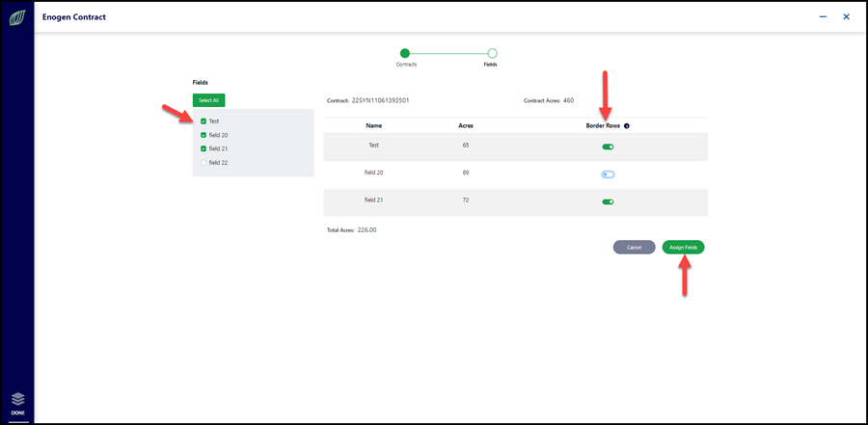Viewport: 868px width, 425px height.
Task: Click the Select All button
Action: point(208,100)
